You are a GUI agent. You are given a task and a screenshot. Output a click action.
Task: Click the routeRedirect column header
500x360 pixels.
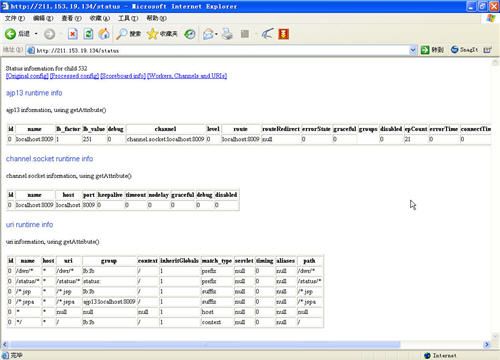(x=281, y=129)
